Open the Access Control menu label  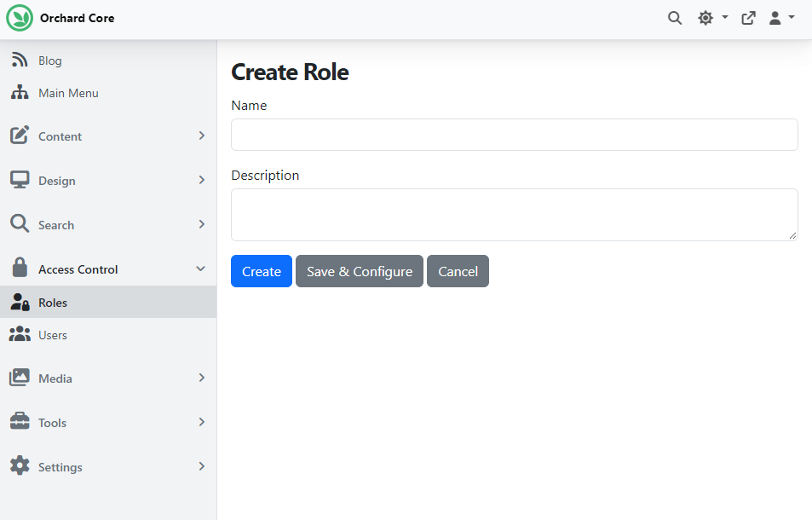click(78, 269)
